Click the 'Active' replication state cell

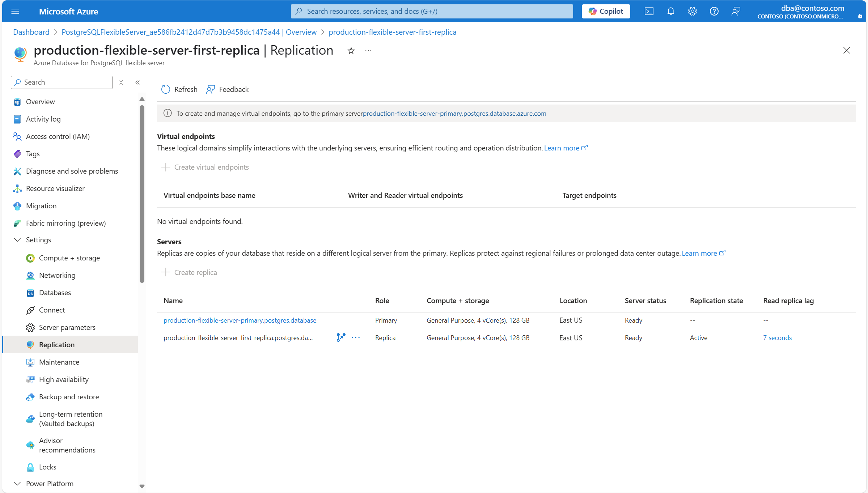tap(699, 337)
